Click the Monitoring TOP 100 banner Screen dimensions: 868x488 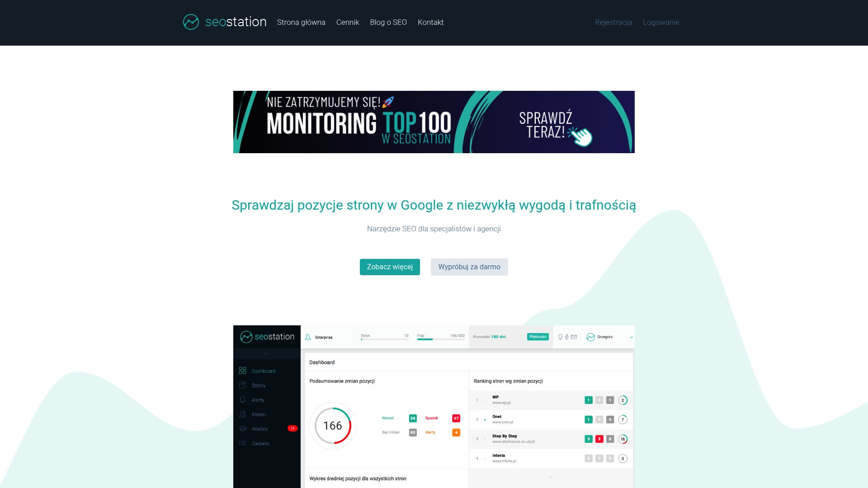pyautogui.click(x=434, y=122)
